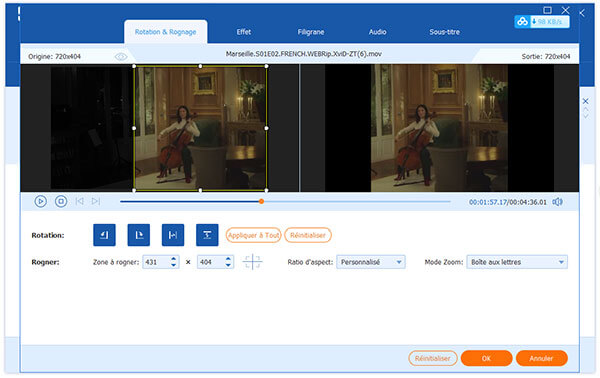The width and height of the screenshot is (600, 378).
Task: Jump to the previous frame
Action: (x=79, y=201)
